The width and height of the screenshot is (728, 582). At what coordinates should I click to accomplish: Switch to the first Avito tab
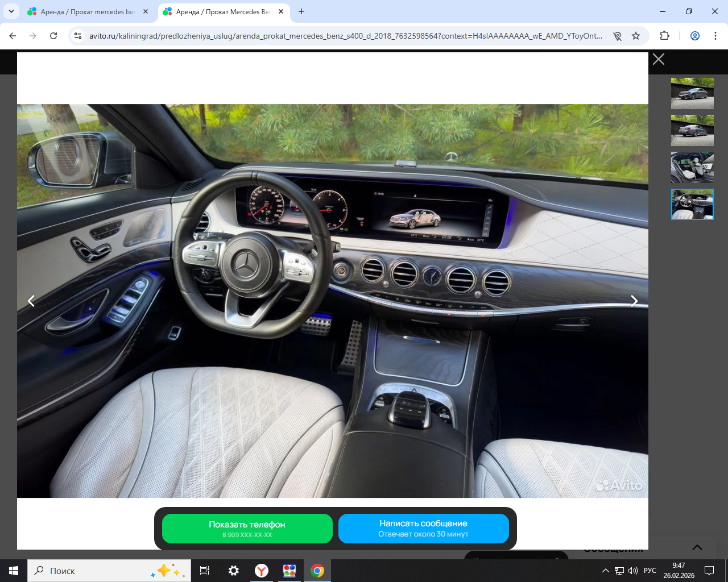pyautogui.click(x=85, y=12)
